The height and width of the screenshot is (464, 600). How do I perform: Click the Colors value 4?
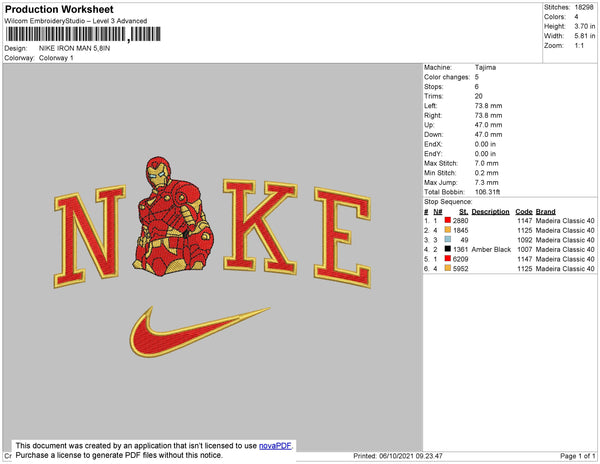pyautogui.click(x=576, y=17)
